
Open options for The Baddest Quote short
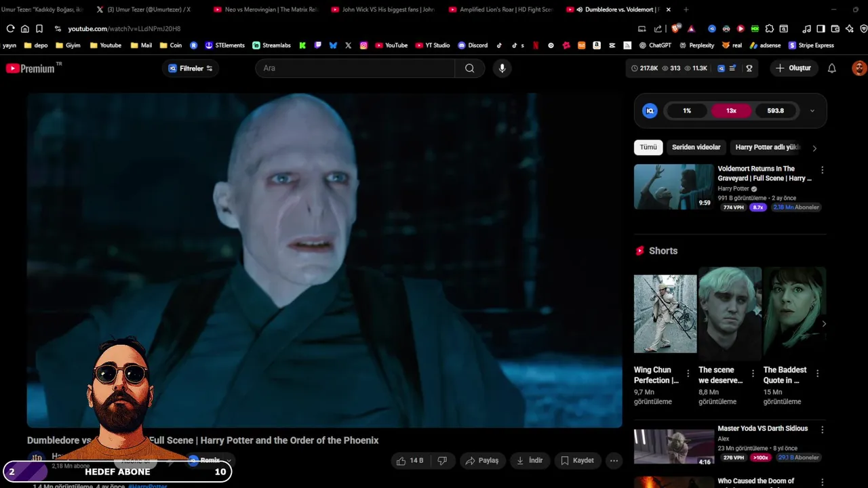817,373
